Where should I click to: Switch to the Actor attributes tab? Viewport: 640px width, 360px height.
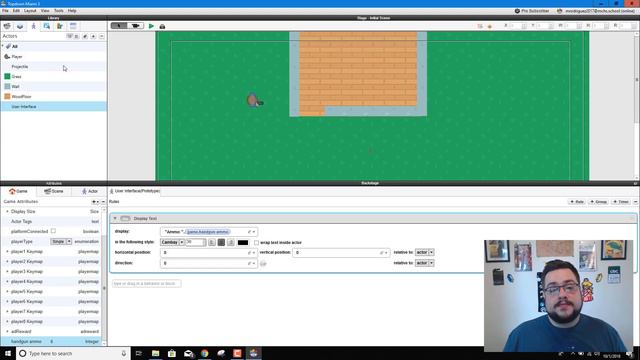tap(89, 191)
